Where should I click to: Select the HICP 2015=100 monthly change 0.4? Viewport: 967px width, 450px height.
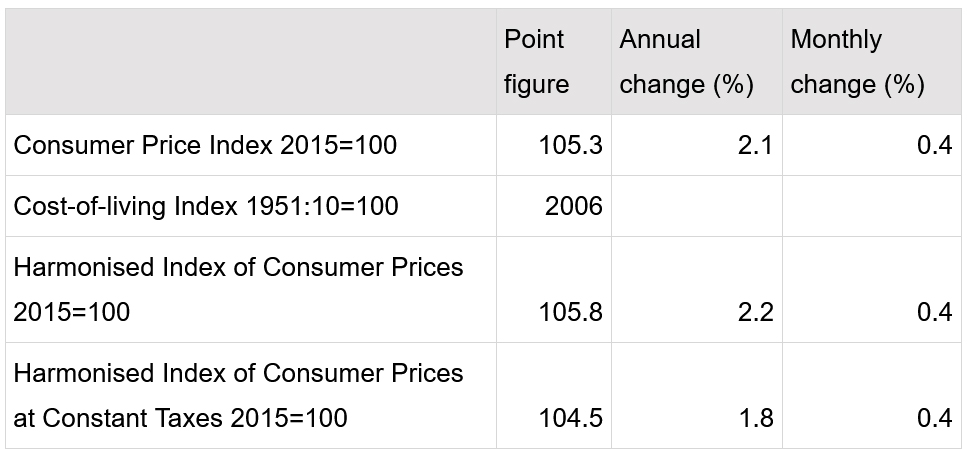coord(872,290)
